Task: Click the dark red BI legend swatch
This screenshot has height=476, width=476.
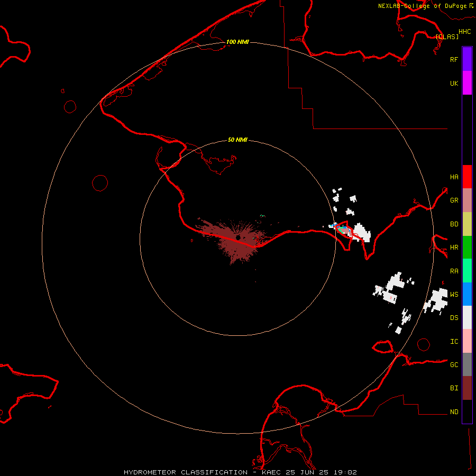Action: click(x=467, y=388)
